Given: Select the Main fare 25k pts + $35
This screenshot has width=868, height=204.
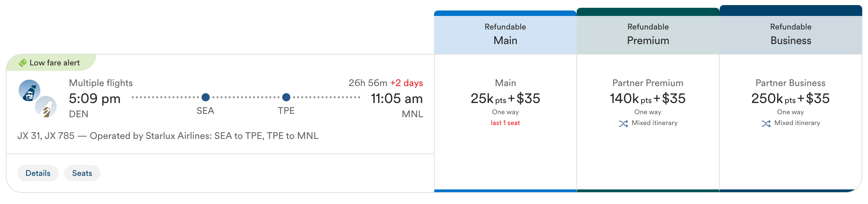Looking at the screenshot, I should 505,99.
